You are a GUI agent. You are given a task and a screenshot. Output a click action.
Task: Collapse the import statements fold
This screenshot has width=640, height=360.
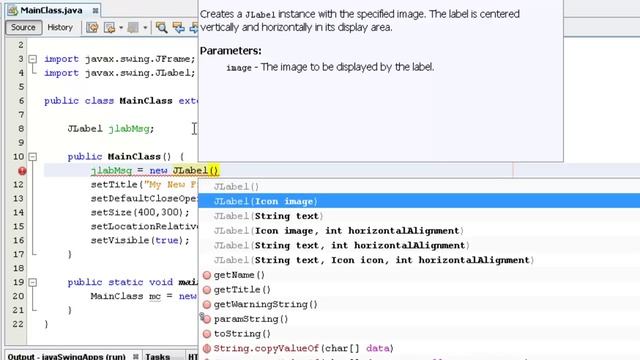click(x=33, y=59)
